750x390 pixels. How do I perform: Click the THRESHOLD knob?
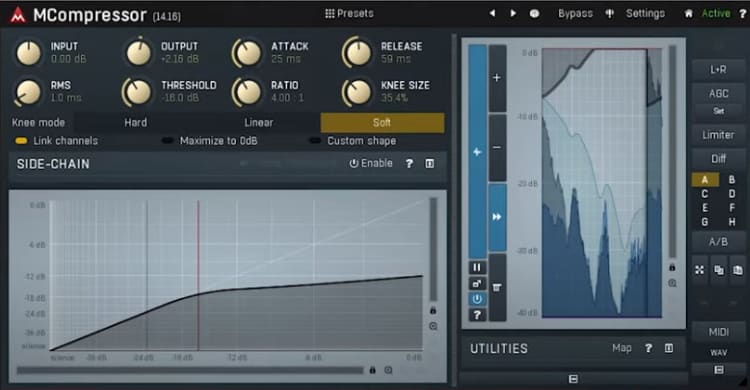click(x=138, y=92)
